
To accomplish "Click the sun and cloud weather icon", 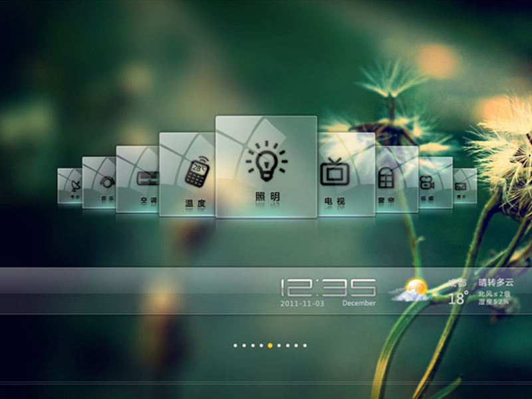I will coord(410,290).
